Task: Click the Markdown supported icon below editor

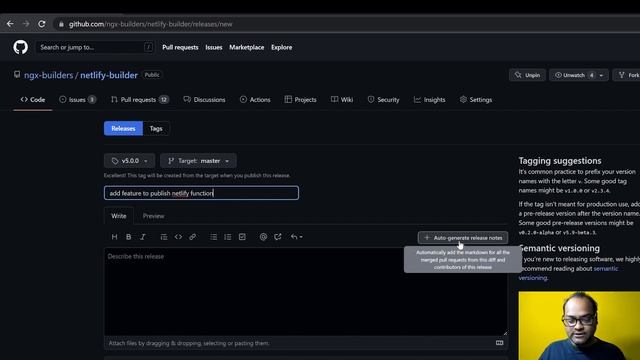Action: (x=500, y=343)
